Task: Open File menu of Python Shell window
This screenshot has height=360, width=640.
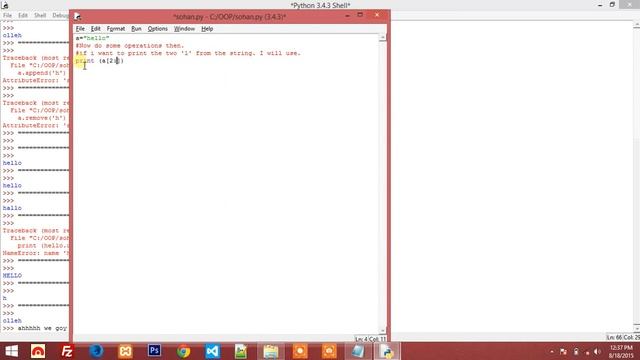Action: 7,15
